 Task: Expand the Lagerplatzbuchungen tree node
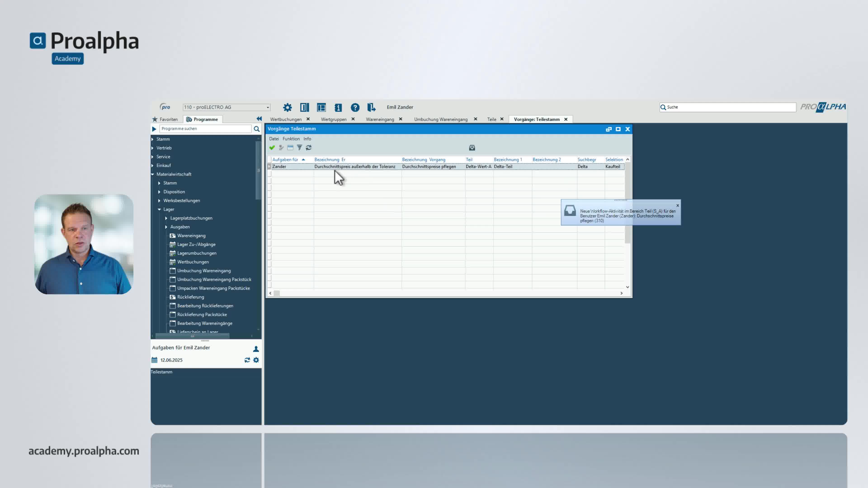[166, 218]
